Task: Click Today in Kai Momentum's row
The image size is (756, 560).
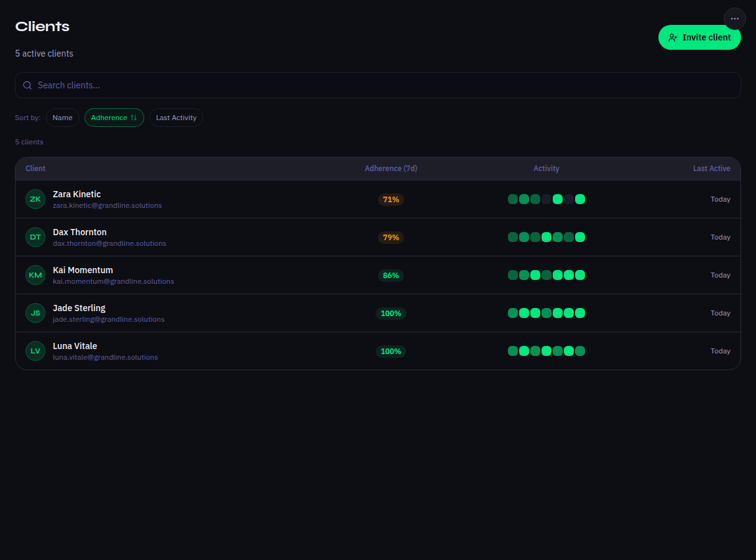Action: coord(721,275)
